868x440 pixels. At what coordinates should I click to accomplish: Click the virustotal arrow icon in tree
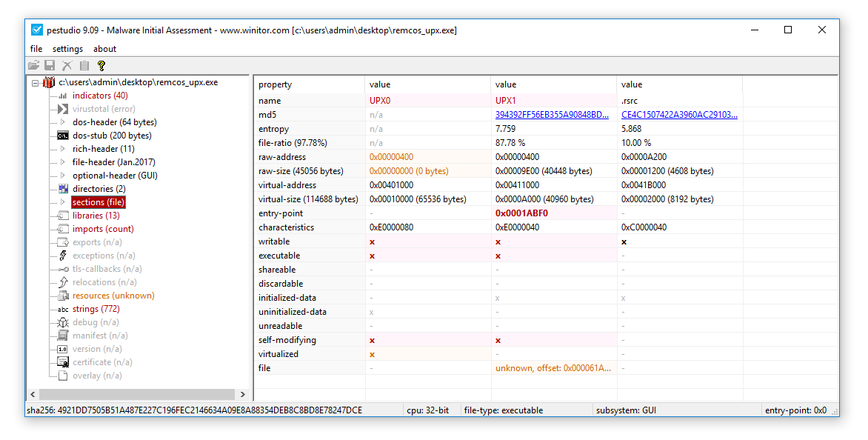(63, 109)
